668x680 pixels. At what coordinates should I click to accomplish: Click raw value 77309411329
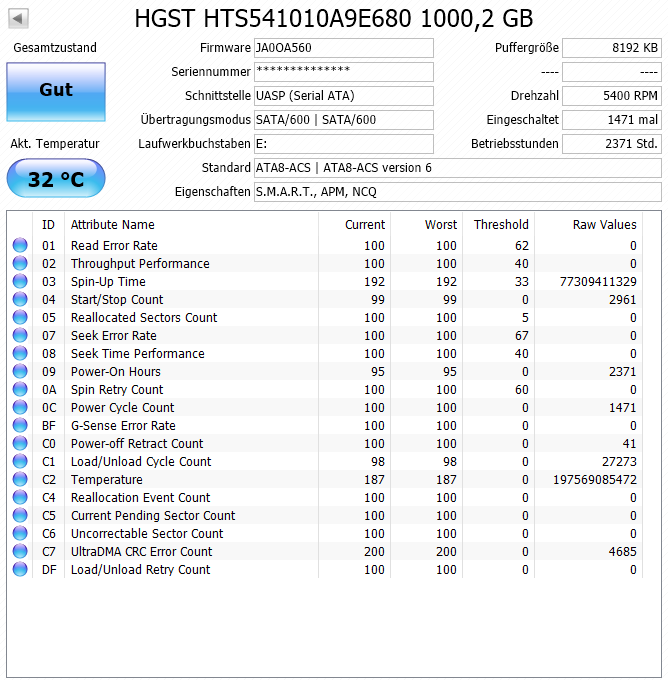tap(598, 281)
